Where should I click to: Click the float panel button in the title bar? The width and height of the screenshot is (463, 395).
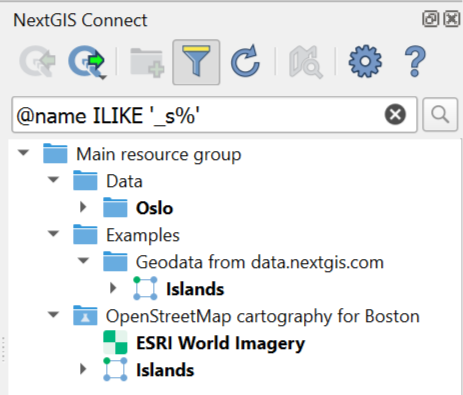pos(430,19)
